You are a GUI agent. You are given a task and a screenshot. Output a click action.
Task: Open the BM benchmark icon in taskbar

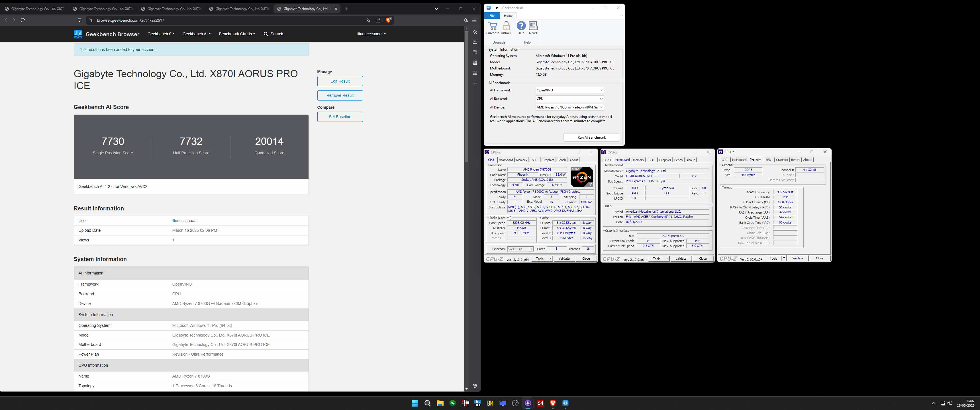point(490,403)
